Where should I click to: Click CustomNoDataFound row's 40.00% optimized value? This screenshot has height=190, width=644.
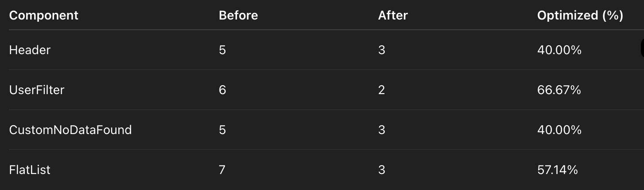[x=559, y=130]
